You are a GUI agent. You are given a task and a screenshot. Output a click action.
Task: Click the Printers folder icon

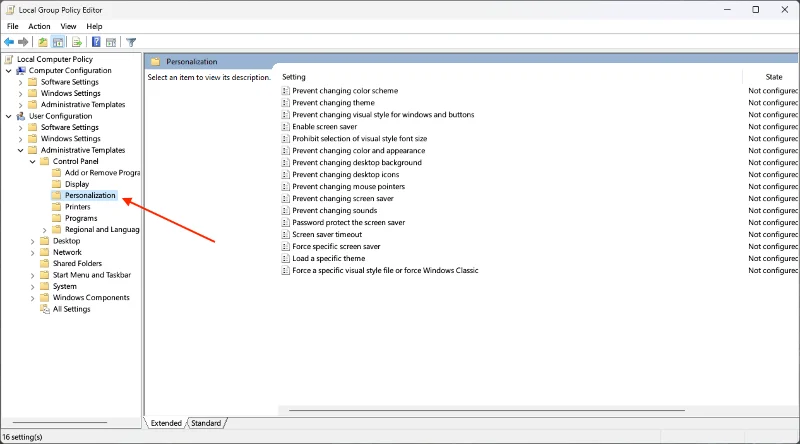(57, 207)
